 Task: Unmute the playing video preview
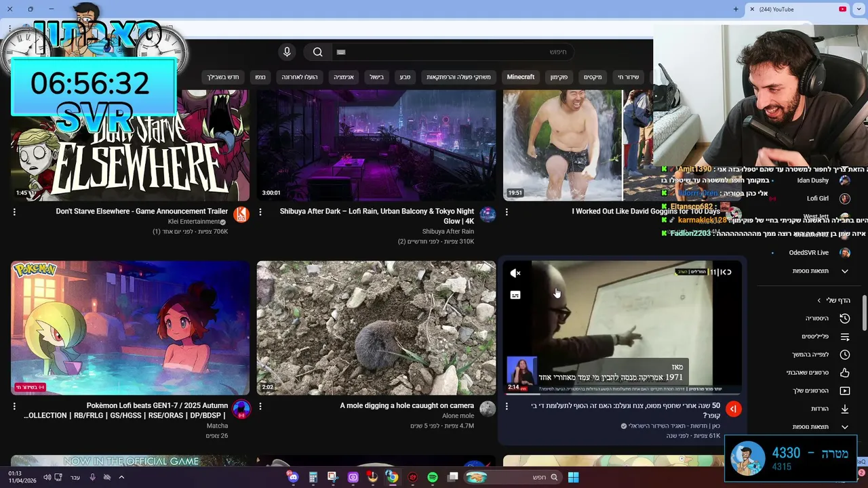(x=515, y=273)
